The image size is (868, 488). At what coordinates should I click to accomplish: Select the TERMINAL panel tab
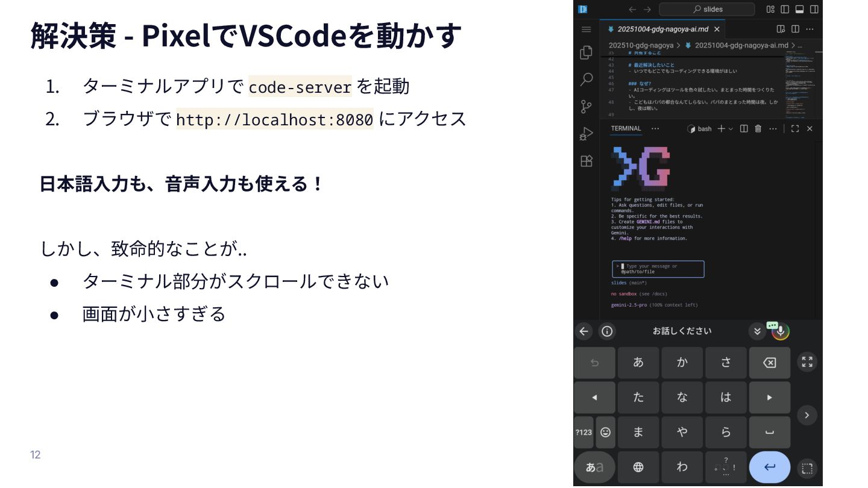pyautogui.click(x=626, y=128)
